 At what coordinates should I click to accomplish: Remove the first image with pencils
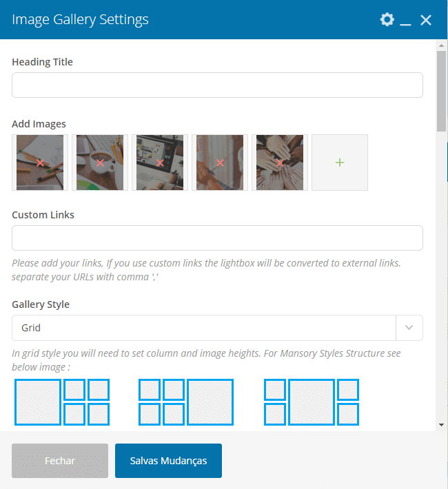[x=40, y=163]
